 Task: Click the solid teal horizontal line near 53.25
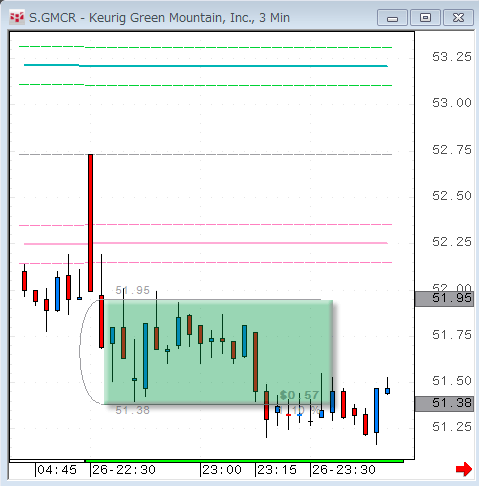pyautogui.click(x=206, y=66)
